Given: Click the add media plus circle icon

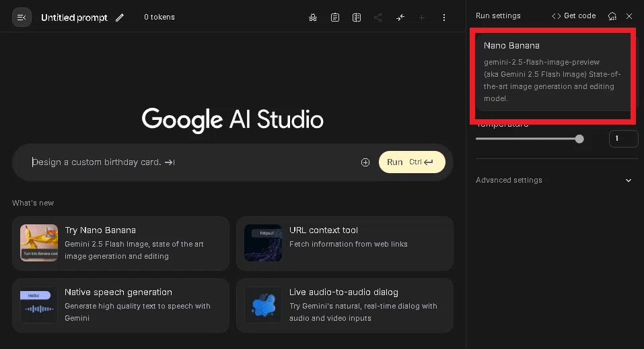Looking at the screenshot, I should click(x=365, y=162).
